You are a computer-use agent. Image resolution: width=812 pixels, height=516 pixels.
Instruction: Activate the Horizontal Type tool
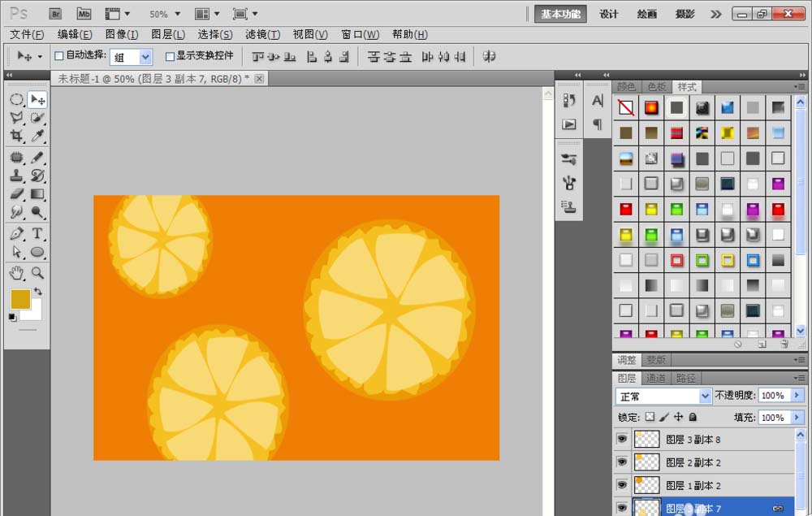tap(37, 234)
